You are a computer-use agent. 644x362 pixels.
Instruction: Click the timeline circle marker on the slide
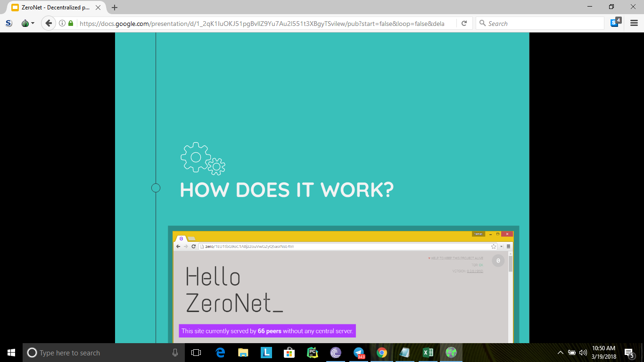[156, 188]
